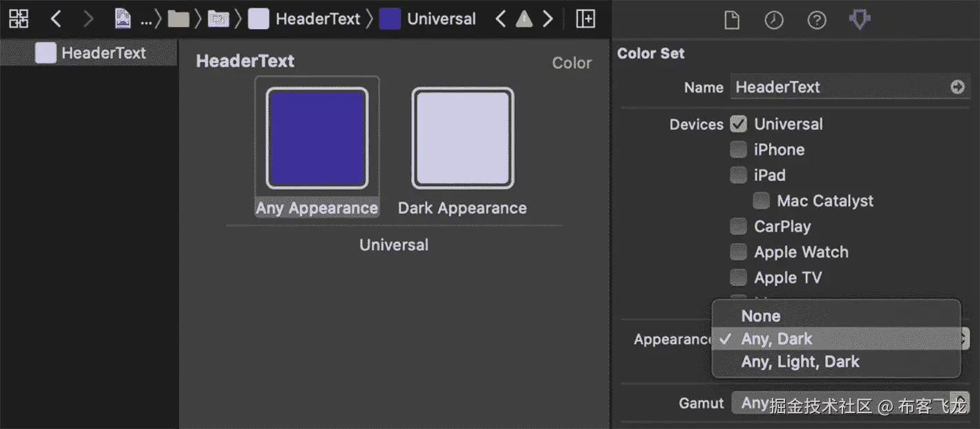Screen dimensions: 980x429
Task: Select the Any Appearance color well
Action: tap(317, 138)
